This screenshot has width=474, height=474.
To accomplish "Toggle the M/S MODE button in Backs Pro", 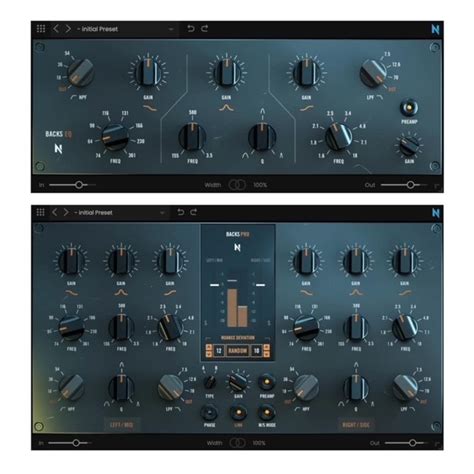I will click(x=266, y=413).
